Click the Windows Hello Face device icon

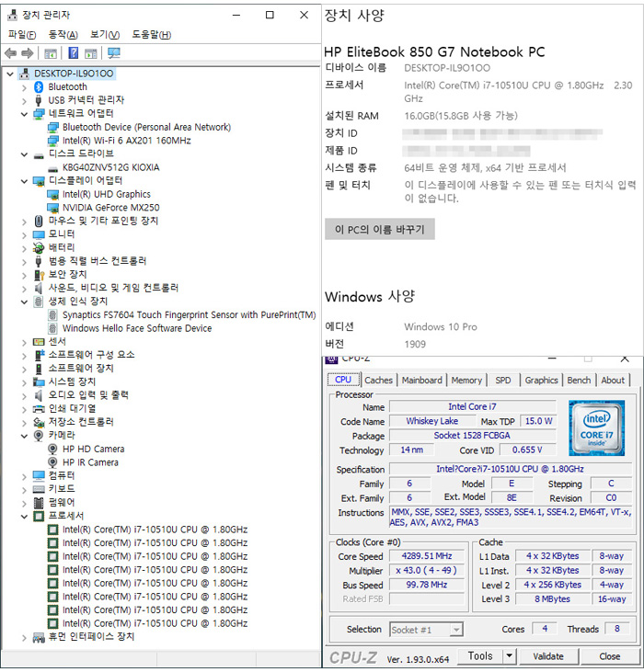click(x=52, y=328)
